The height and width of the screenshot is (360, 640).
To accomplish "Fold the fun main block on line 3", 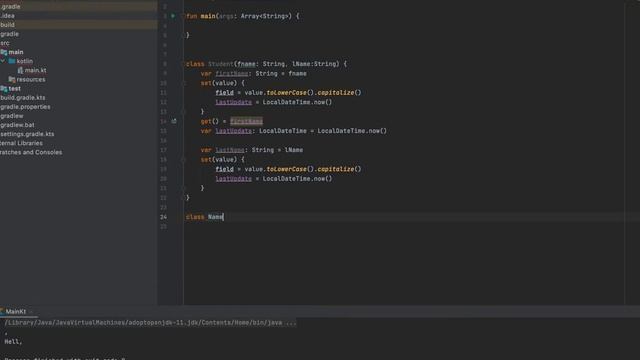I will (183, 16).
